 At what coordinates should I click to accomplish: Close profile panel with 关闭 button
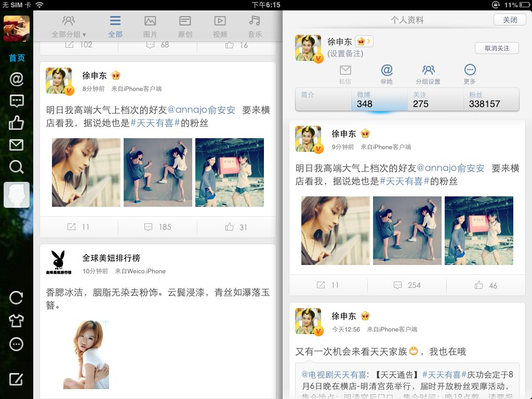point(510,20)
